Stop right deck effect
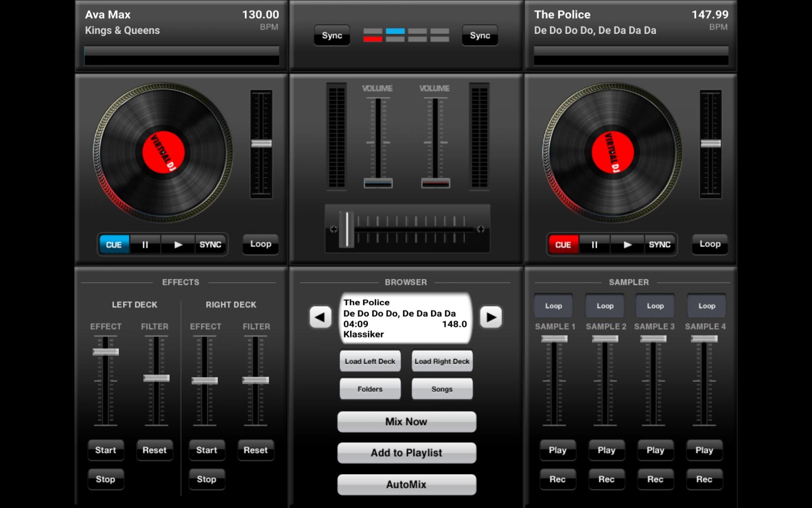 coord(207,479)
